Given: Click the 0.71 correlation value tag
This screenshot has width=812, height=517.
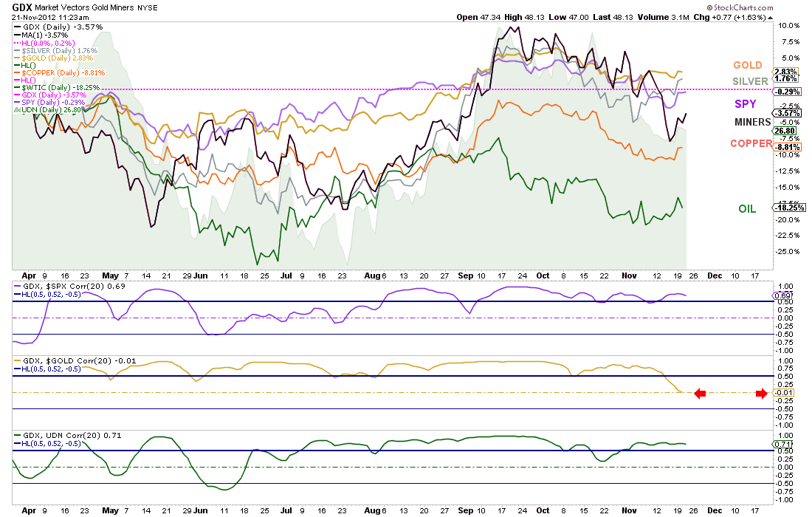Looking at the screenshot, I should point(782,444).
